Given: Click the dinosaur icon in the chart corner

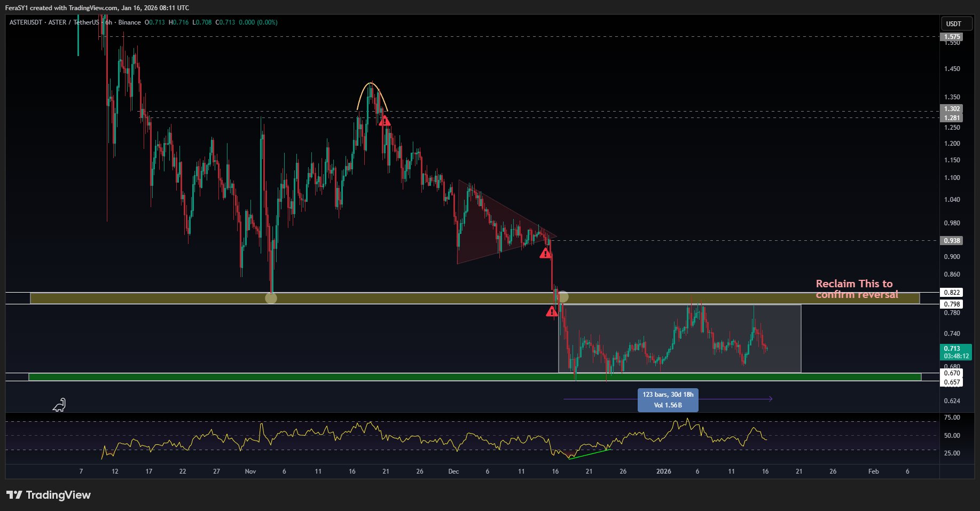Looking at the screenshot, I should (59, 405).
